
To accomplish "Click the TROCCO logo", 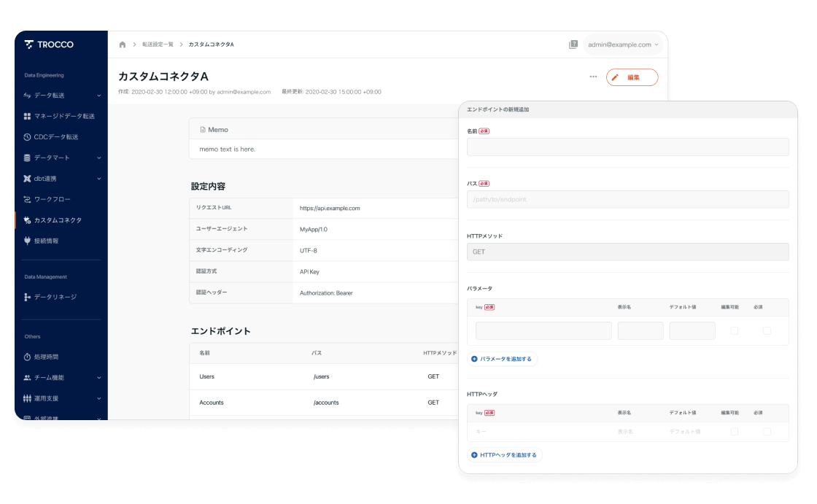I will (49, 44).
